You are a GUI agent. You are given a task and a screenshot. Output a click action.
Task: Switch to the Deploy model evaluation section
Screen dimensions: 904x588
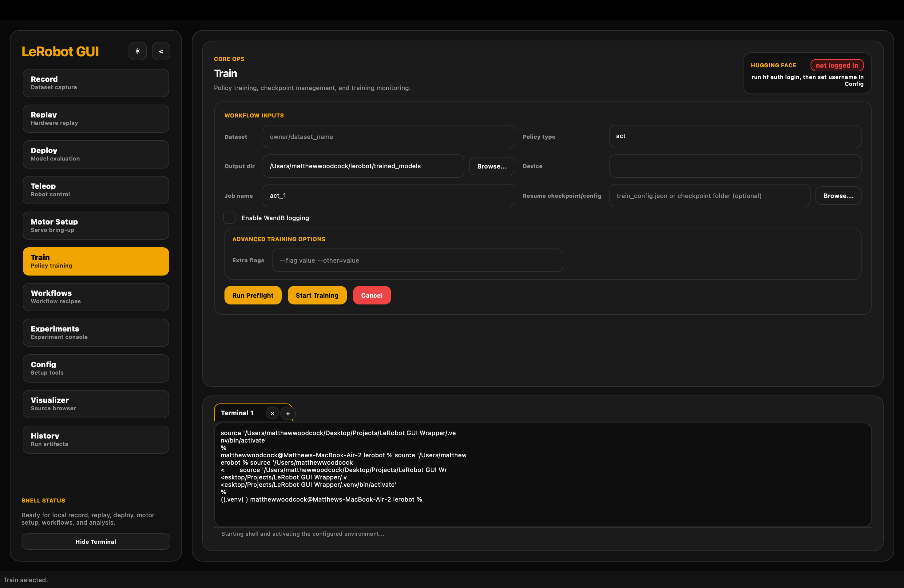click(96, 154)
